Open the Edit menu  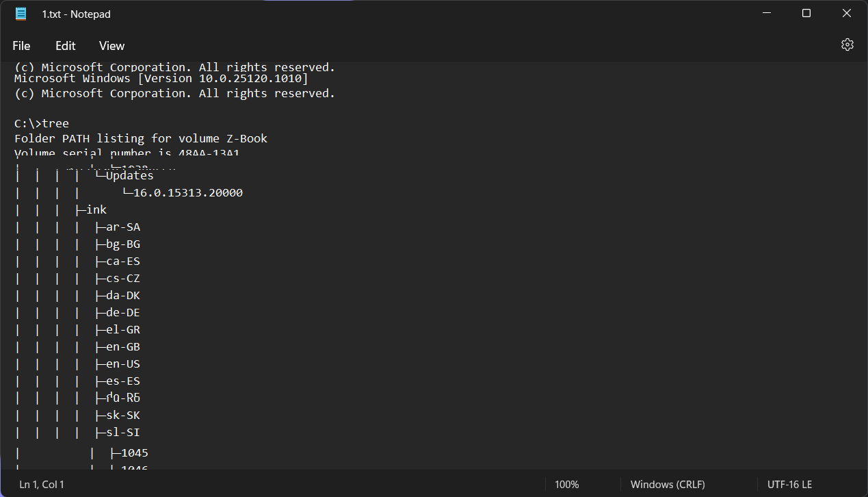pyautogui.click(x=66, y=46)
